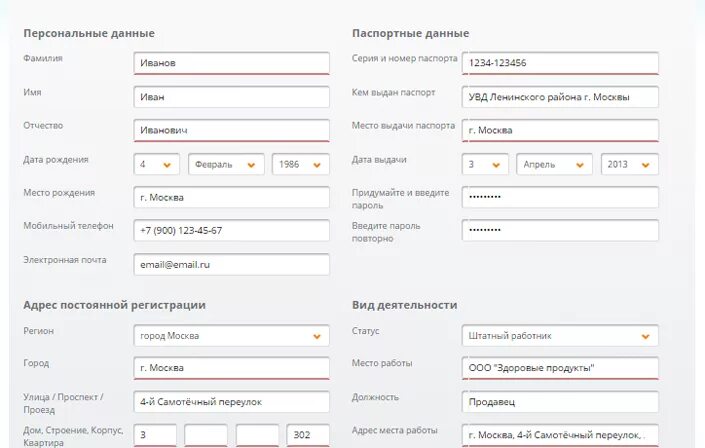The image size is (705, 448).
Task: Focus the passport series and number field
Action: pos(560,63)
